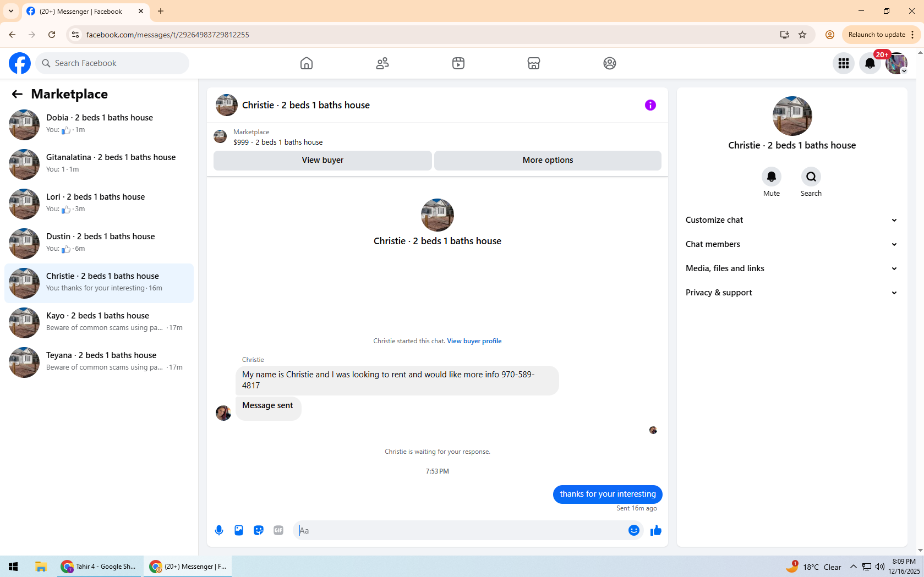This screenshot has width=924, height=577.
Task: View site information icon in address bar
Action: [75, 35]
